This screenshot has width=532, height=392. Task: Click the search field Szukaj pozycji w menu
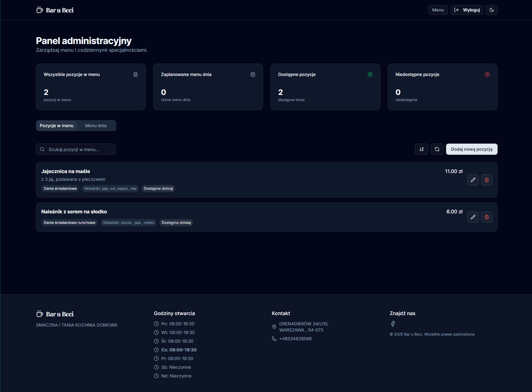pos(75,149)
